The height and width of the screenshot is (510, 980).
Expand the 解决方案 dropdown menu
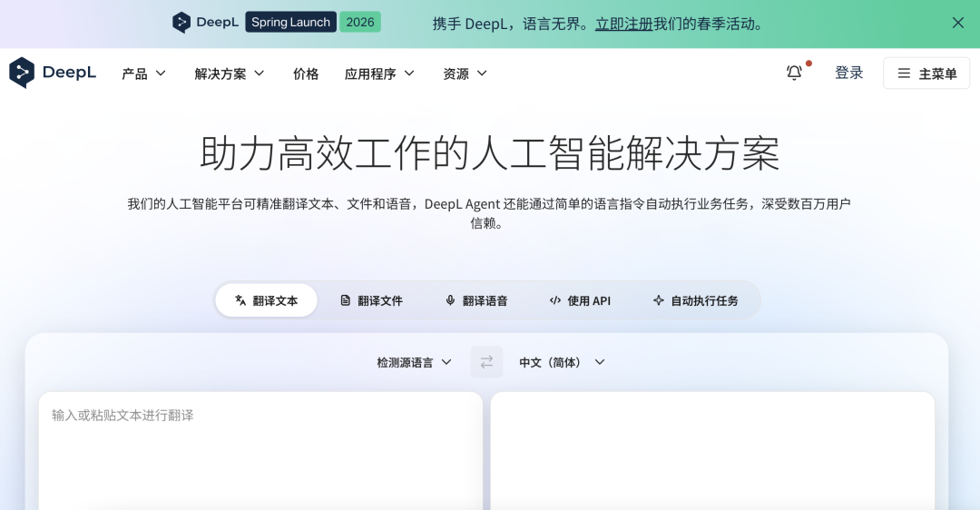pos(230,74)
